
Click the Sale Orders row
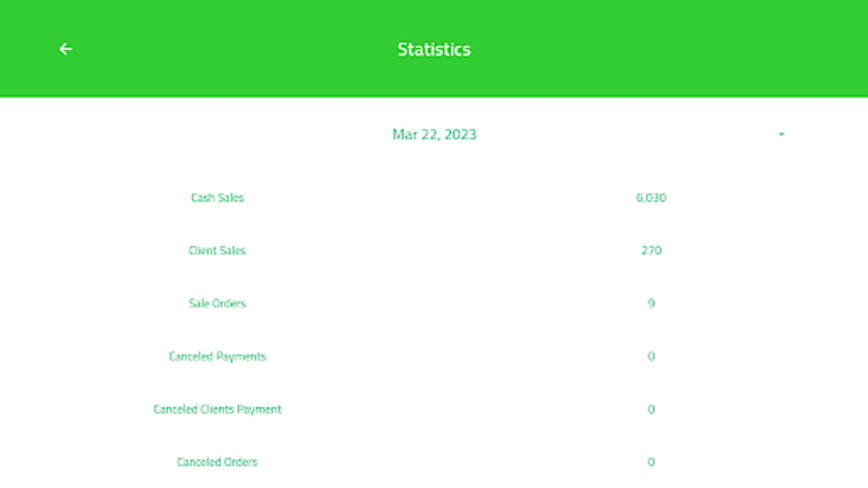(x=434, y=303)
